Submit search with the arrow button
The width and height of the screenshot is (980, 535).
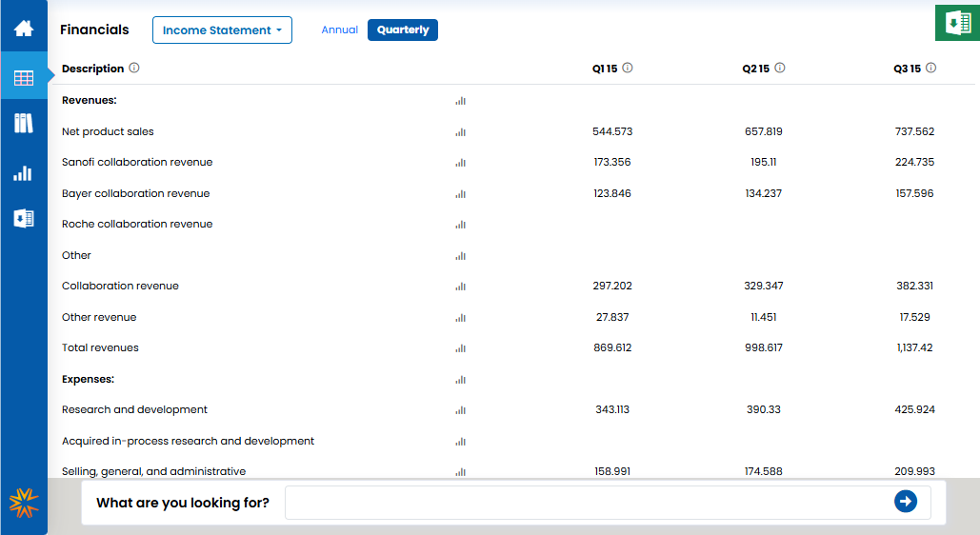(x=906, y=502)
